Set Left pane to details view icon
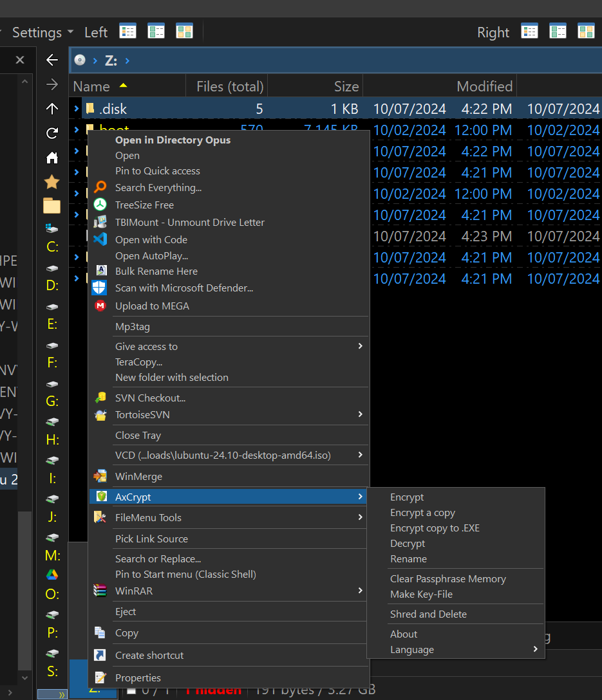Viewport: 602px width, 700px height. pos(127,32)
